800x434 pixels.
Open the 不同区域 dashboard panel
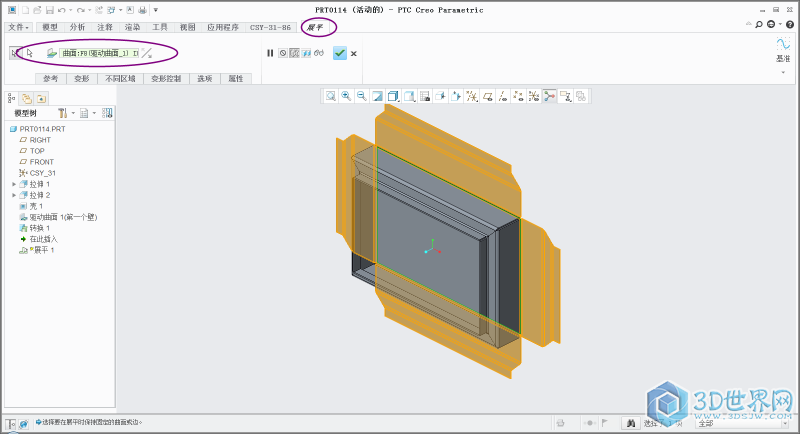click(120, 79)
